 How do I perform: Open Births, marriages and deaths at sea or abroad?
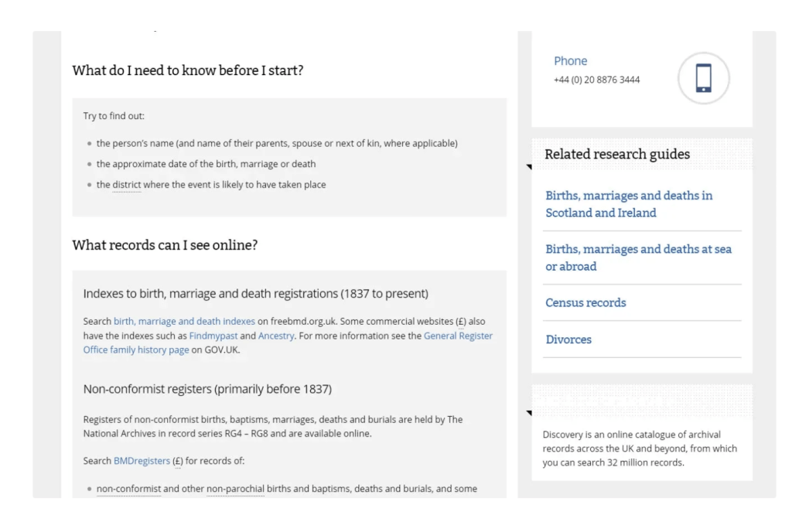point(638,257)
